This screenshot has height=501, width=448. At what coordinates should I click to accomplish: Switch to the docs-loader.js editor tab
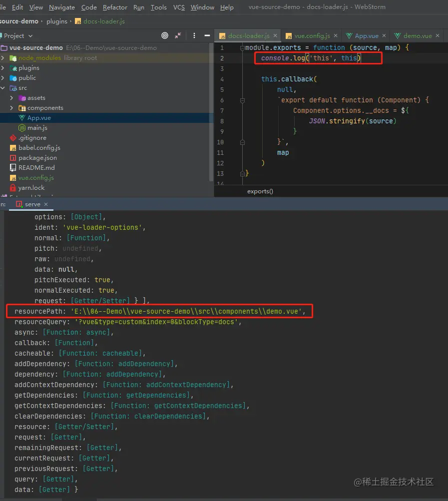click(249, 36)
